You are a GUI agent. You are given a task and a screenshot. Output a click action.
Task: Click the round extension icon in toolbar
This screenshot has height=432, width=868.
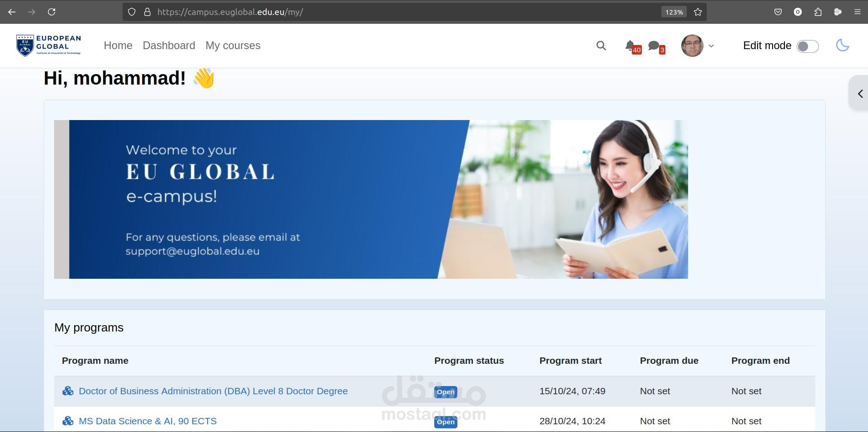point(798,12)
